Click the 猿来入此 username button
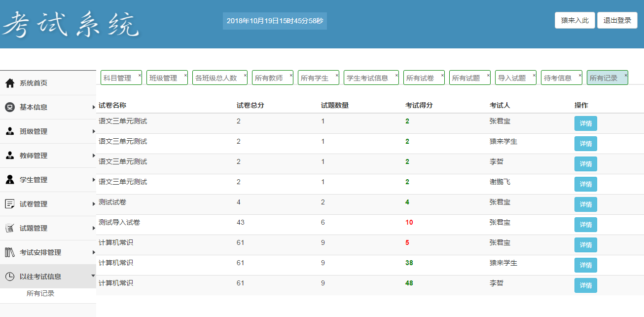Screen dimensions: 644x317 (x=574, y=20)
